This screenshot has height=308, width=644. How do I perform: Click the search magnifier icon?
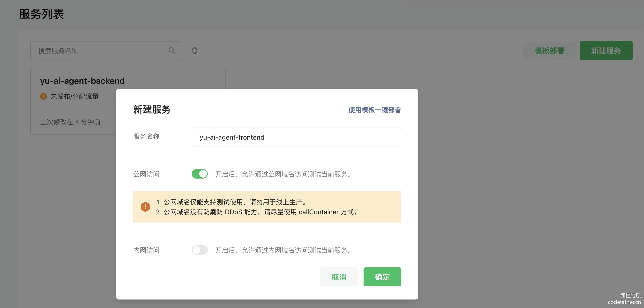click(x=171, y=51)
